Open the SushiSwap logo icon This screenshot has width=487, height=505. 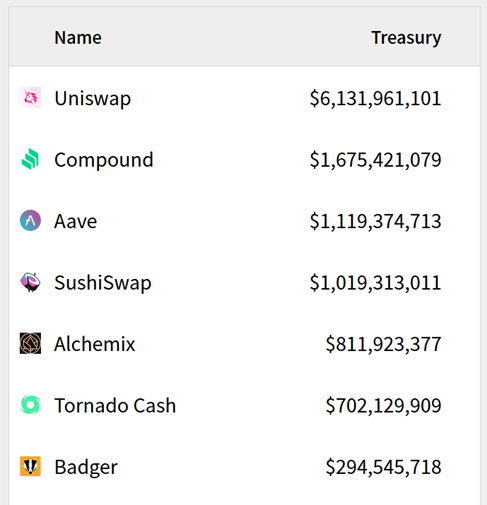pos(30,282)
